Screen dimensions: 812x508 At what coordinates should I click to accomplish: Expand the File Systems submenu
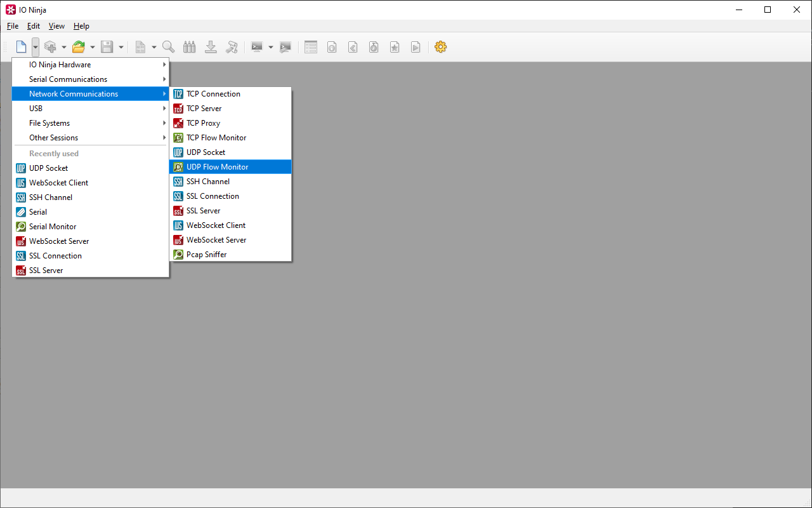coord(91,123)
